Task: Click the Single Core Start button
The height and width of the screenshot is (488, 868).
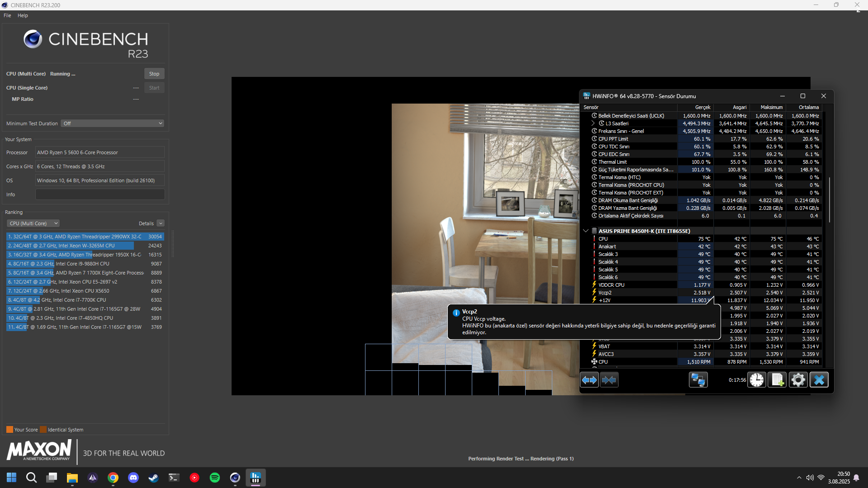Action: 154,88
